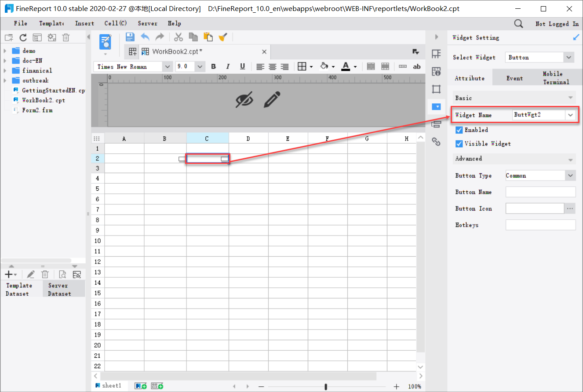The width and height of the screenshot is (583, 392).
Task: Open the Preview icon with magnifier
Action: (106, 42)
